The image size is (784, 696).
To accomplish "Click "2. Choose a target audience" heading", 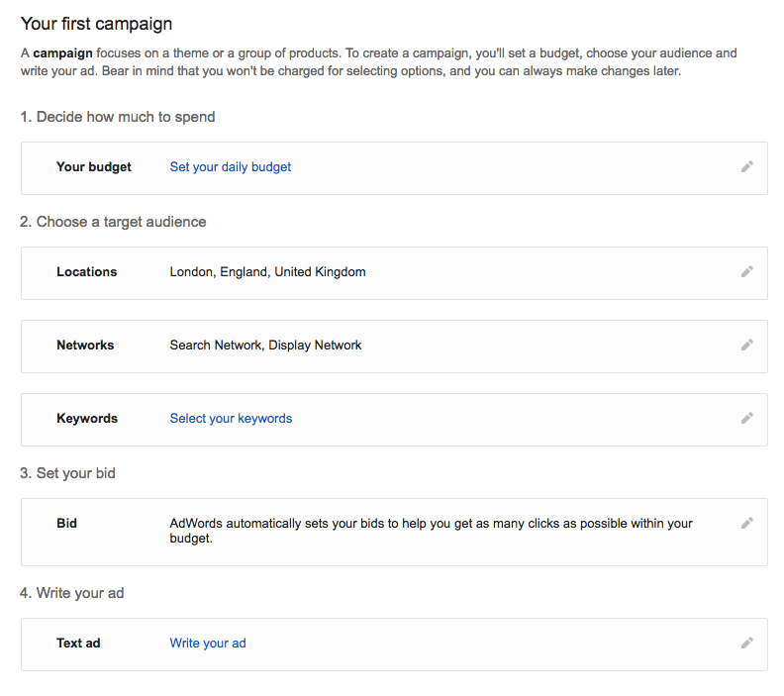I will (113, 222).
